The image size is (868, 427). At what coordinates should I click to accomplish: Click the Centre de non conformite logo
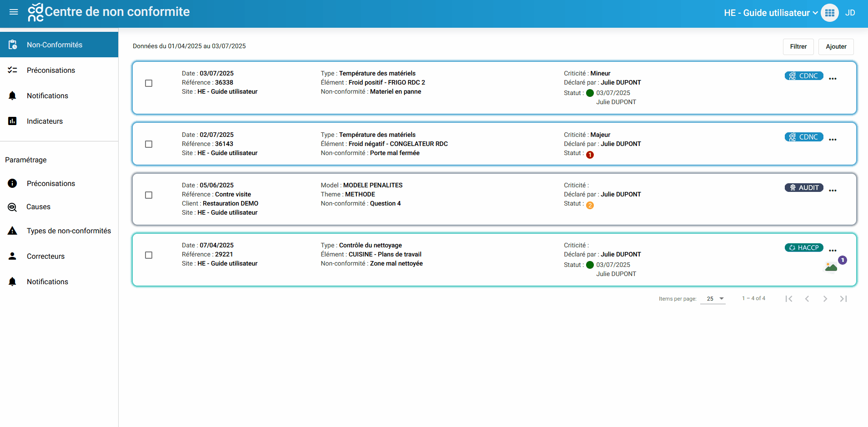click(36, 12)
